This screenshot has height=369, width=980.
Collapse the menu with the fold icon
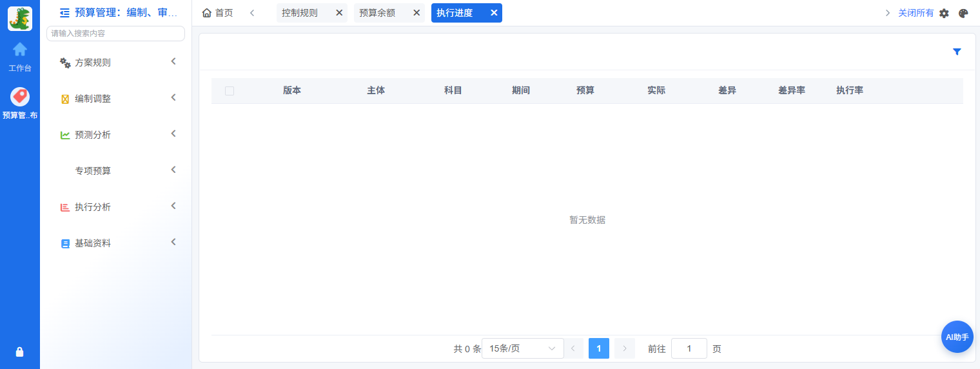tap(64, 12)
